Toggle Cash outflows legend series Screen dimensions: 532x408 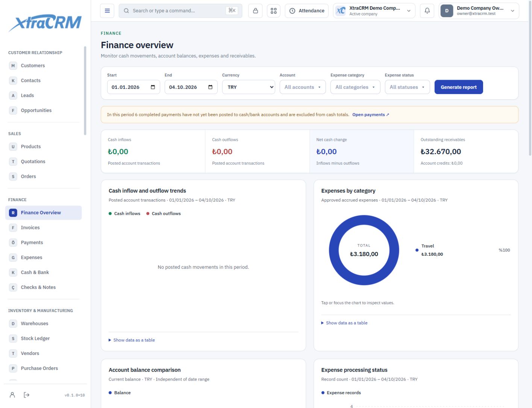[x=164, y=214]
